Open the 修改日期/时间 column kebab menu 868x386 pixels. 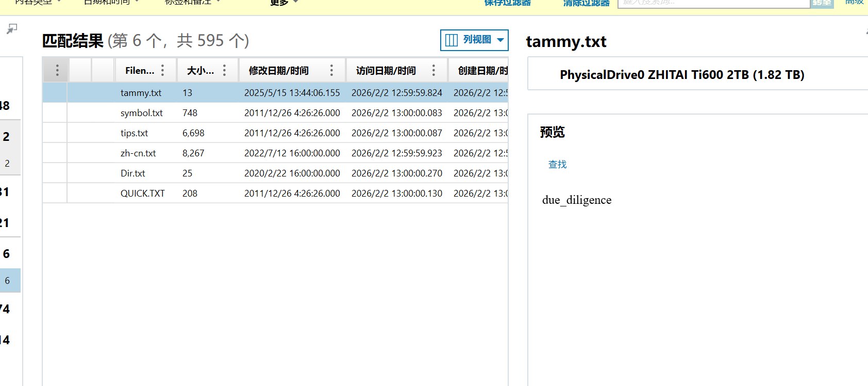pos(331,70)
